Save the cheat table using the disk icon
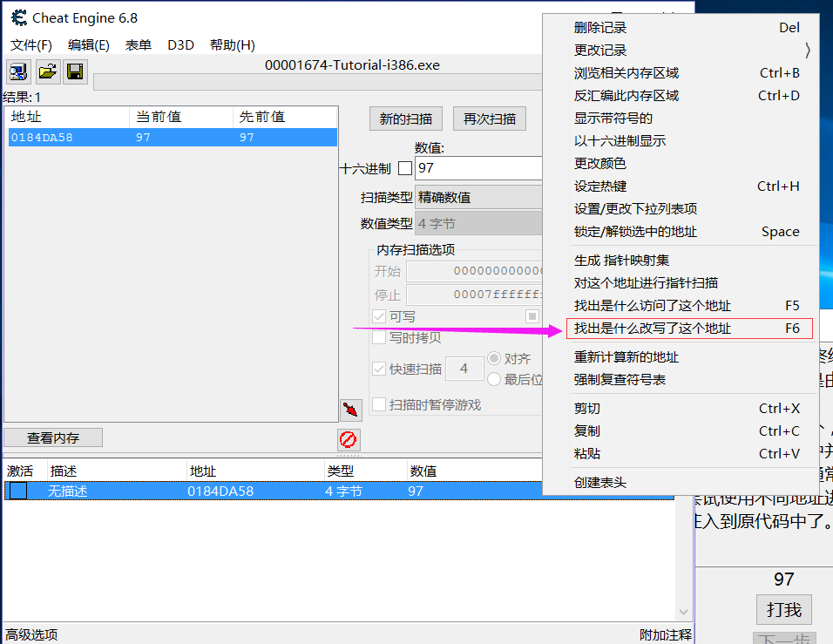 [76, 71]
